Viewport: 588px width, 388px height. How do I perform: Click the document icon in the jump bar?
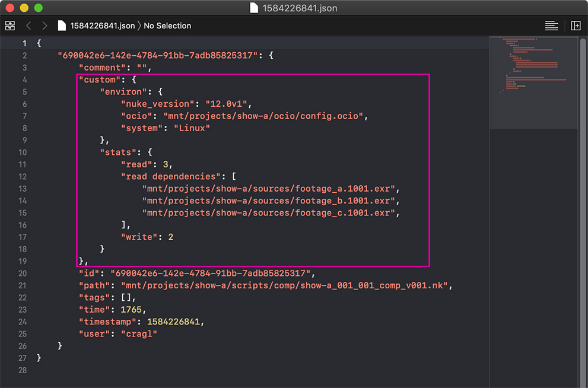(x=62, y=26)
